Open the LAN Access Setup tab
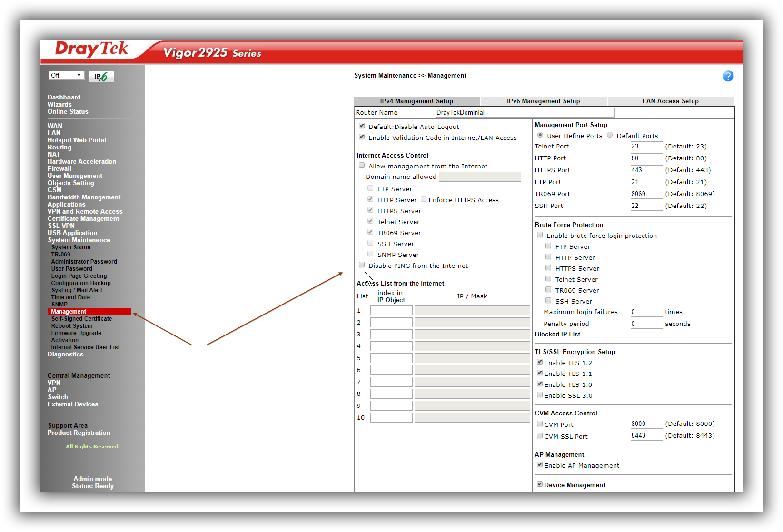This screenshot has width=783, height=532. pyautogui.click(x=670, y=101)
